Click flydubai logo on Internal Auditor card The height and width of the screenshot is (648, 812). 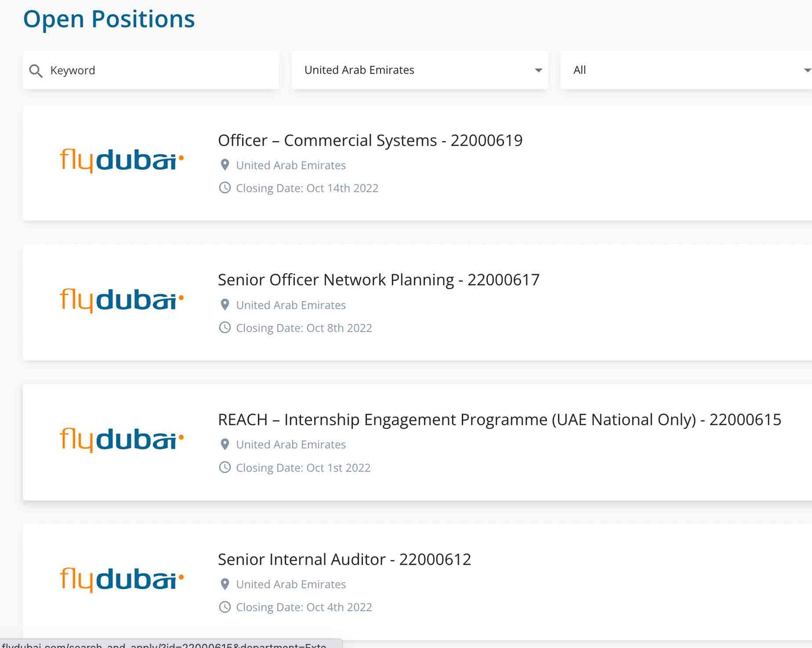point(122,579)
